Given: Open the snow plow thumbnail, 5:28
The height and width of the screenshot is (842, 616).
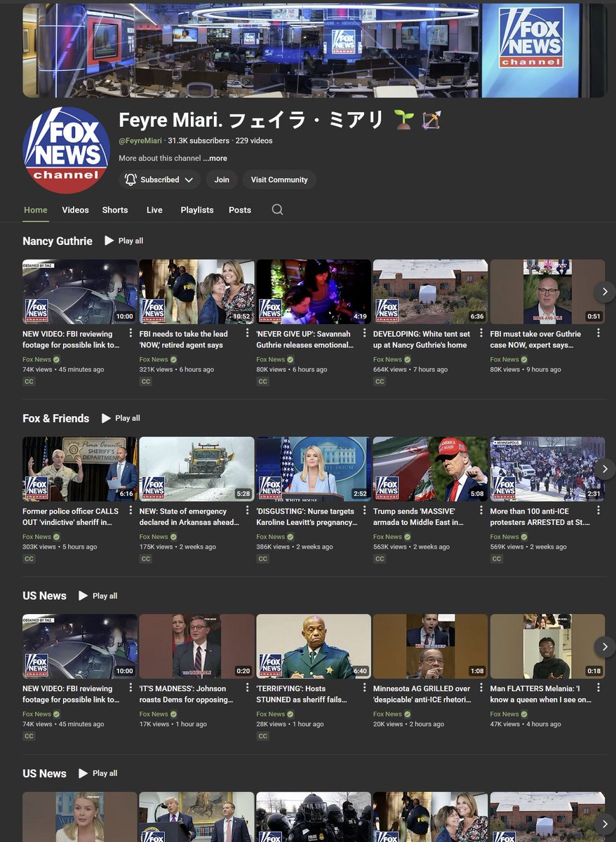Looking at the screenshot, I should point(197,469).
